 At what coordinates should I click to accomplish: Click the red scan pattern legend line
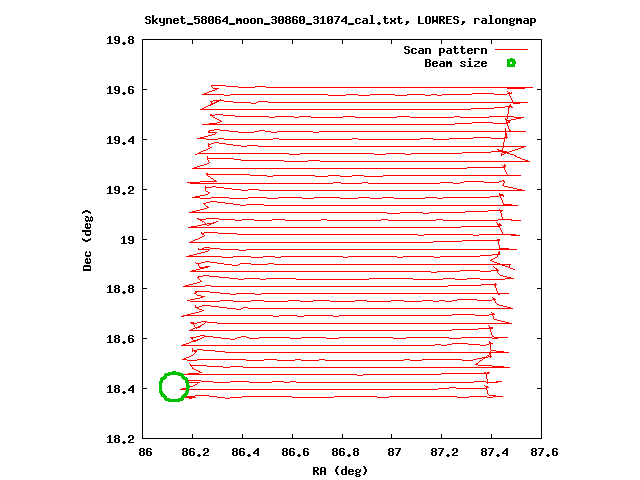(511, 50)
